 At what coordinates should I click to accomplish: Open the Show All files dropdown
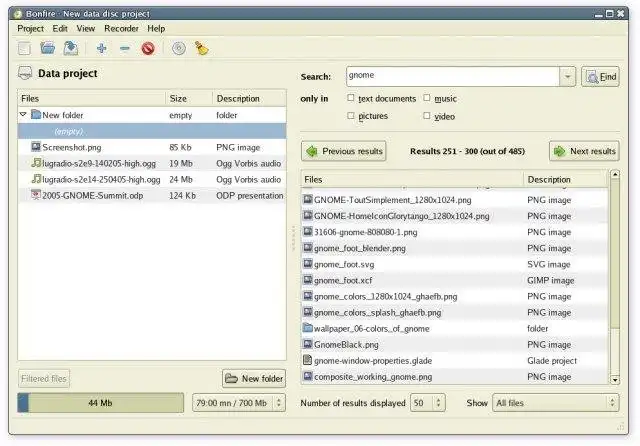(x=555, y=403)
